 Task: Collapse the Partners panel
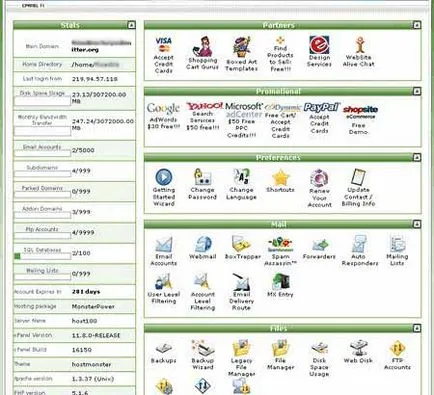click(417, 25)
